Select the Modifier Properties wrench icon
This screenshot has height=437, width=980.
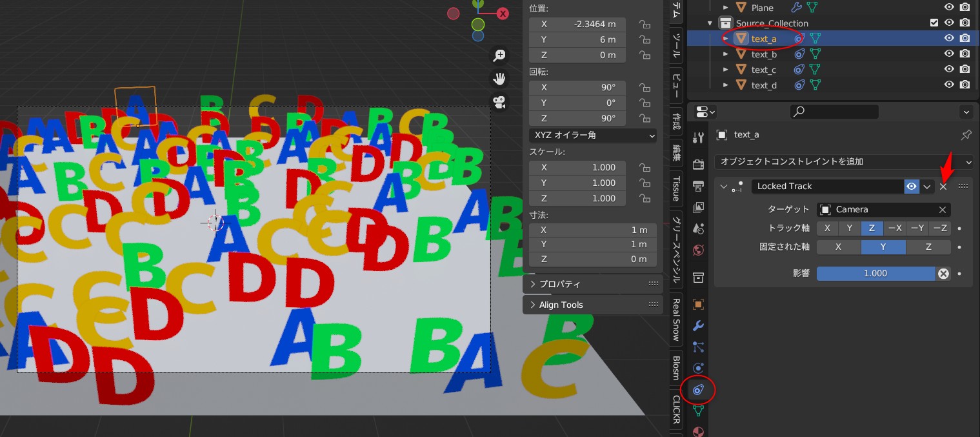click(x=698, y=325)
